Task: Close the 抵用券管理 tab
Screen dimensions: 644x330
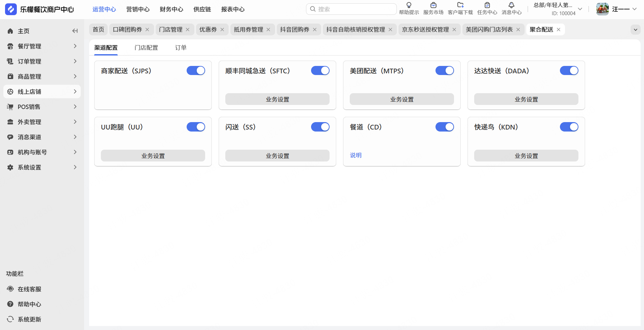Action: (268, 30)
